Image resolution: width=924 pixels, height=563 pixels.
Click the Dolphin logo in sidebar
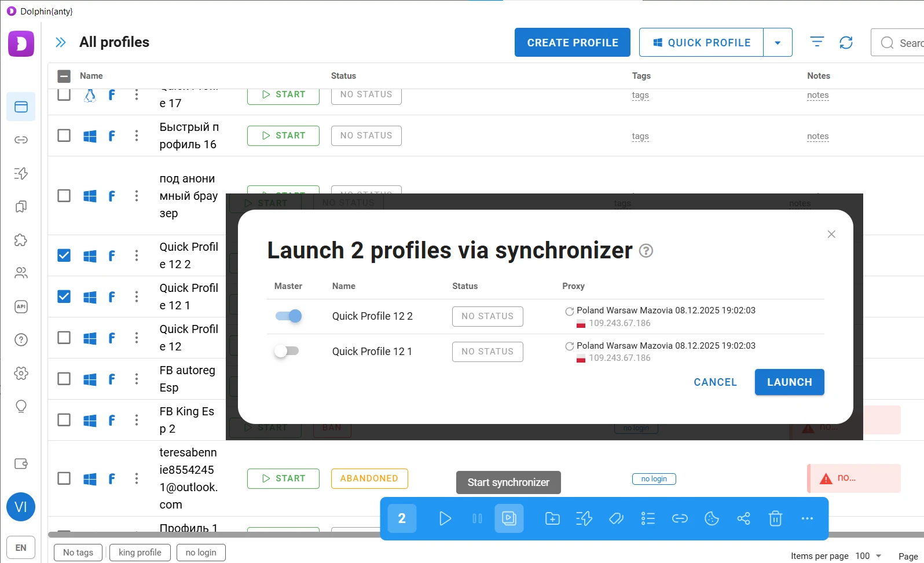(21, 44)
